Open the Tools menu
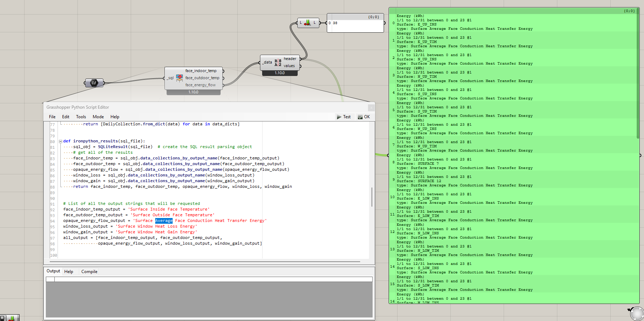Viewport: 644px width, 321px height. tap(81, 117)
